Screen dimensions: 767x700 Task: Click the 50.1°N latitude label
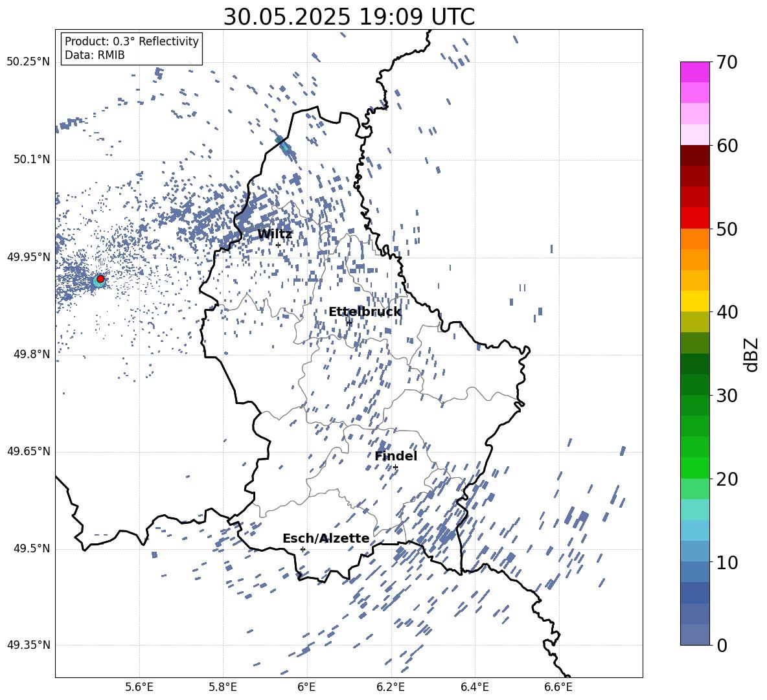(31, 159)
